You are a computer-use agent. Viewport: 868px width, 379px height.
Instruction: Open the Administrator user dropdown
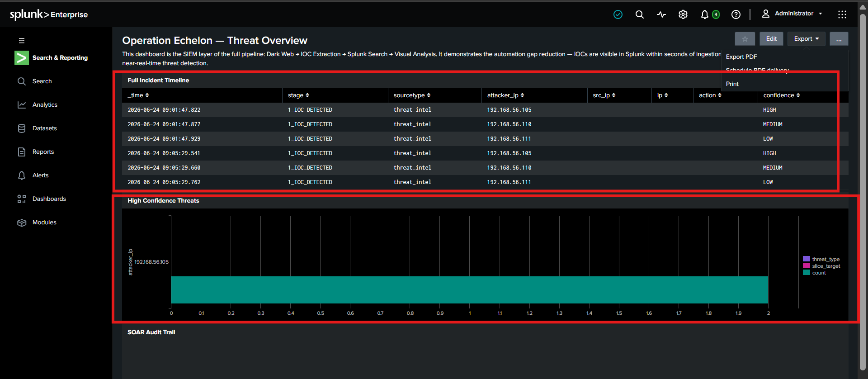(793, 14)
